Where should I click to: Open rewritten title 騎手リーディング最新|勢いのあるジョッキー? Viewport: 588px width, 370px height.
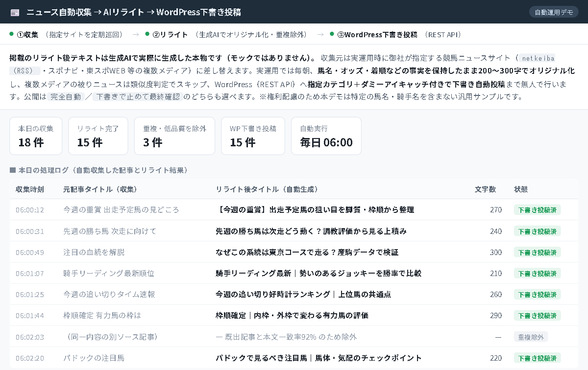point(318,273)
